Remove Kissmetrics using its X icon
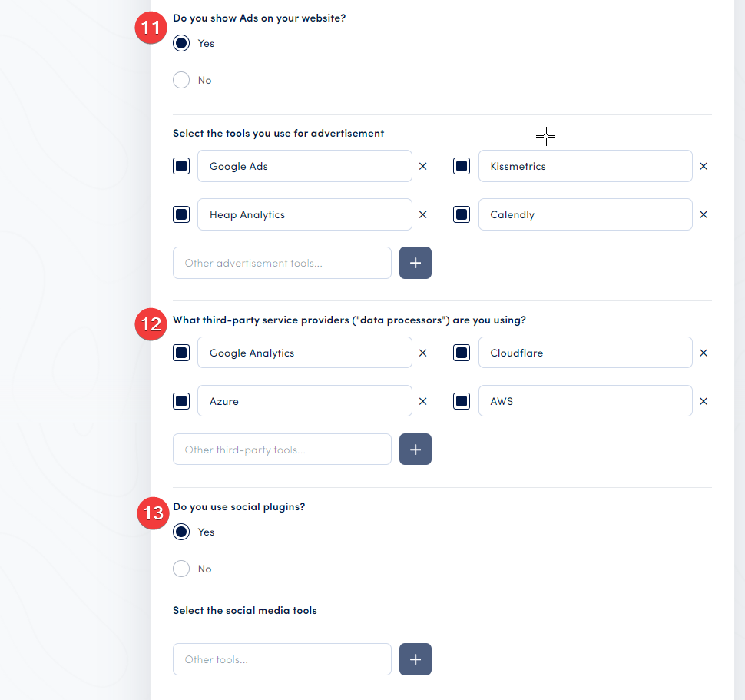 click(x=703, y=166)
